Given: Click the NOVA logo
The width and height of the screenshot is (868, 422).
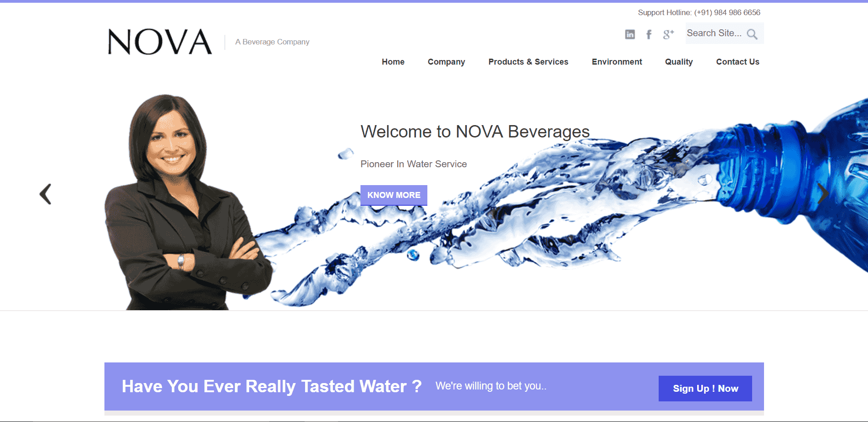Looking at the screenshot, I should (160, 42).
